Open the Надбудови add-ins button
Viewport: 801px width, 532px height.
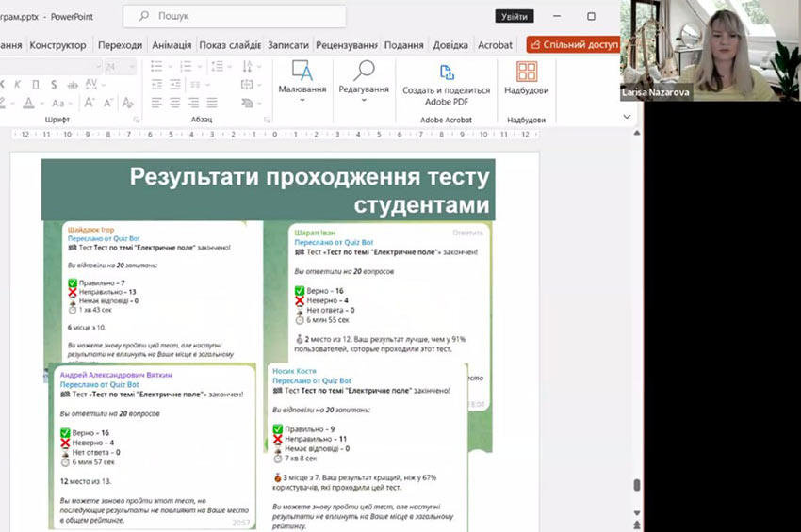[x=526, y=78]
